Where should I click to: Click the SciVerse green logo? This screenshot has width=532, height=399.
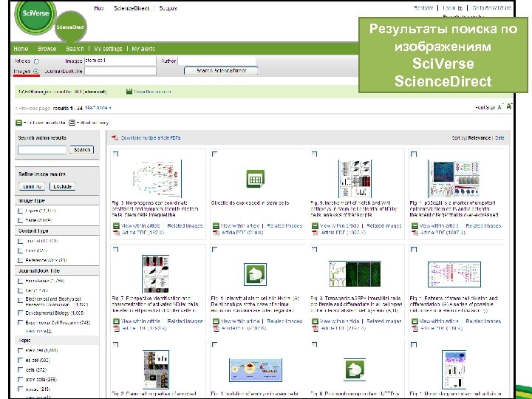(x=35, y=16)
